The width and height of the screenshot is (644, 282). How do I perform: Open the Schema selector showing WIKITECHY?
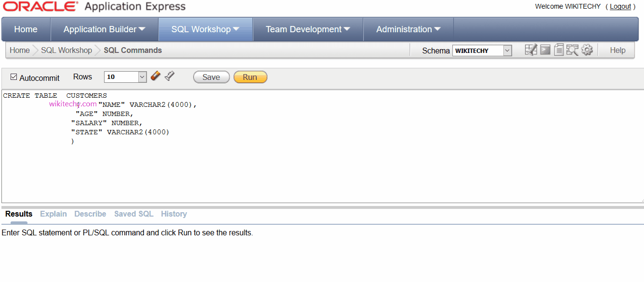[x=482, y=50]
